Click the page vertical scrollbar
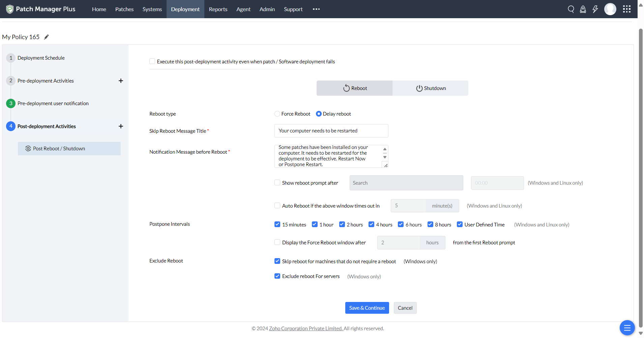Viewport: 644px width, 338px height. (641, 168)
